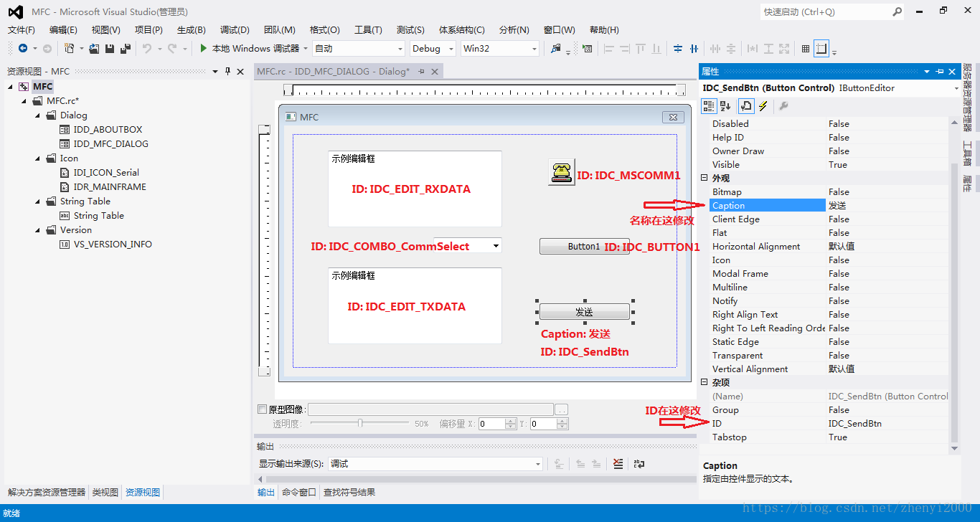The image size is (980, 522).
Task: Toggle the dialog guides icon
Action: coord(821,48)
